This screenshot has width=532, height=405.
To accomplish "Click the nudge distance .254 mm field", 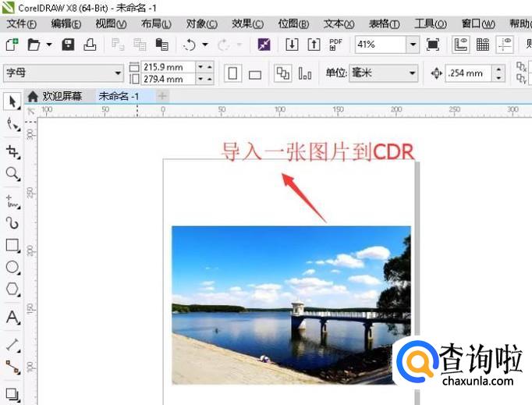I will [x=468, y=73].
